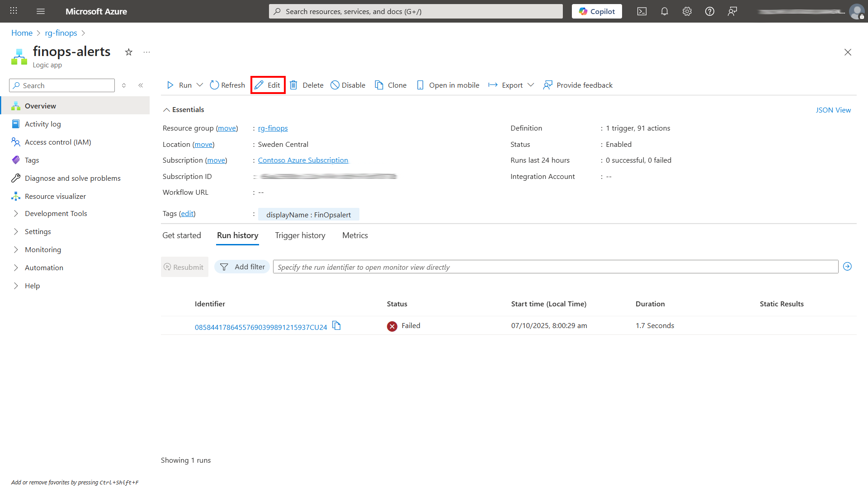Open the Metrics tab
Viewport: 868px width, 488px height.
(x=355, y=235)
